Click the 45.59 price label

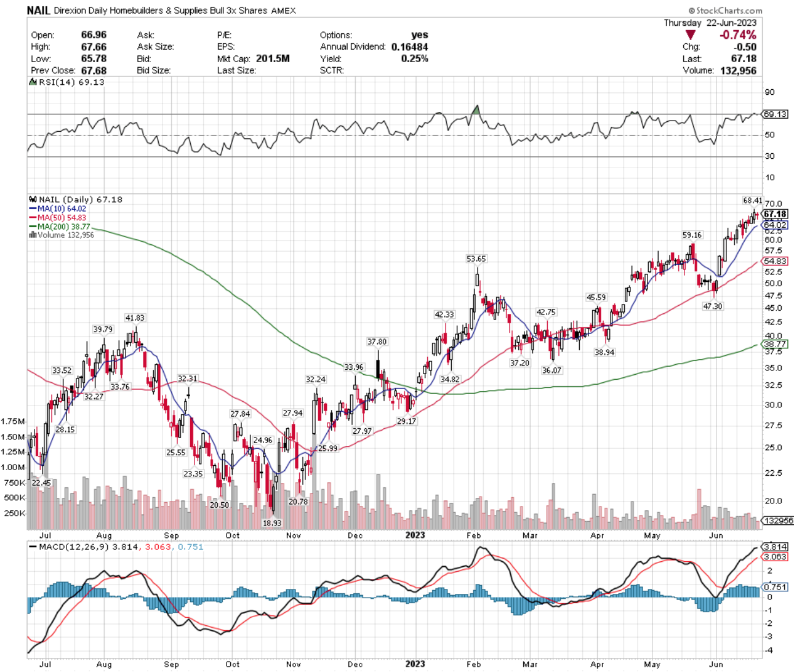[x=596, y=297]
